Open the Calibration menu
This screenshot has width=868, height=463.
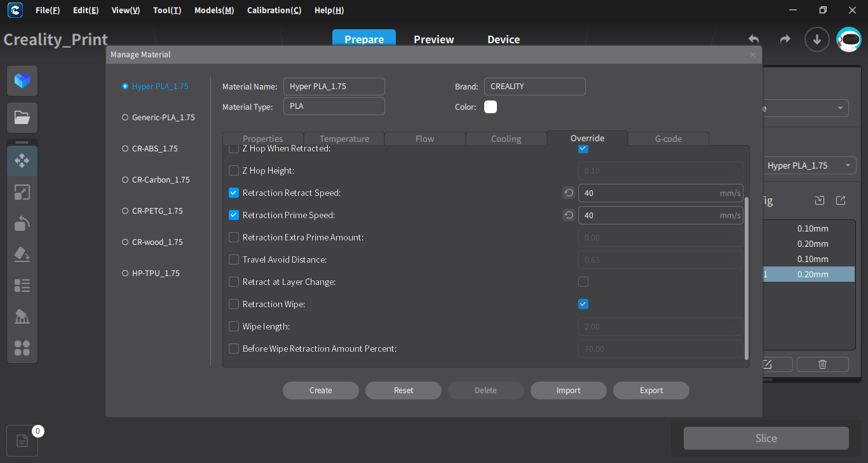(x=274, y=10)
